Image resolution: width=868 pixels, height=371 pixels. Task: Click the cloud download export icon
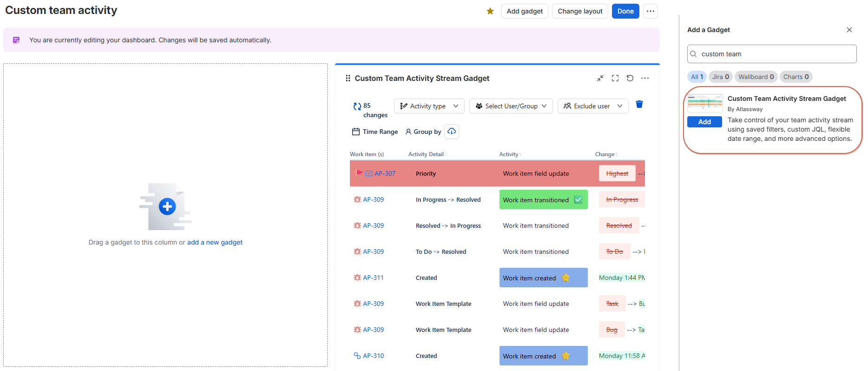[452, 132]
